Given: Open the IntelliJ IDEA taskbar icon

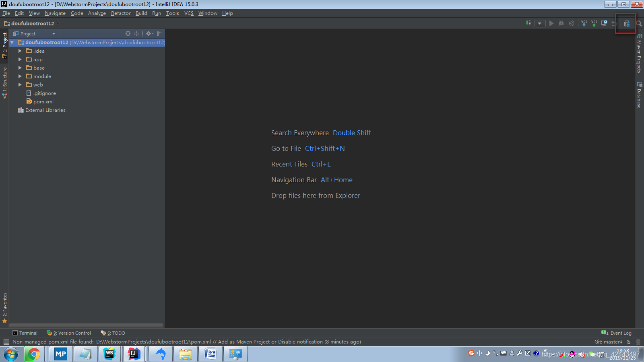Looking at the screenshot, I should point(134,354).
